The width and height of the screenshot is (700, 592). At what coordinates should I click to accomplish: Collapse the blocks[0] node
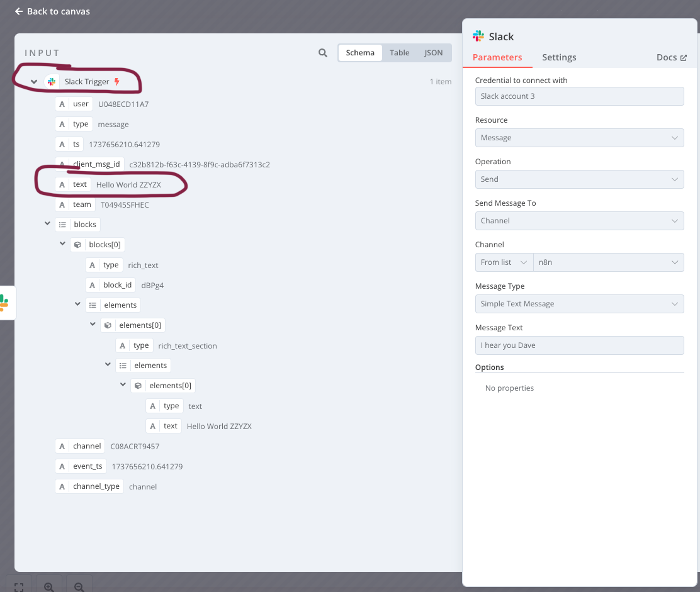(x=63, y=245)
